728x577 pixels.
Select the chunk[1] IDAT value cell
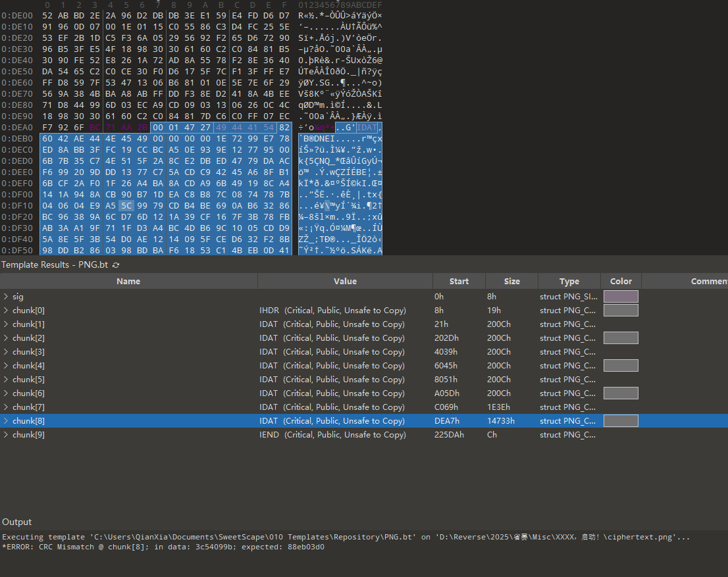click(x=332, y=324)
